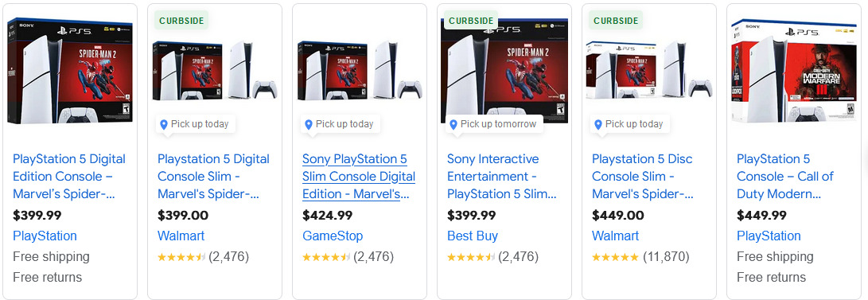Click star rating on Walmart $399.00 listing
This screenshot has width=868, height=300.
click(x=181, y=257)
